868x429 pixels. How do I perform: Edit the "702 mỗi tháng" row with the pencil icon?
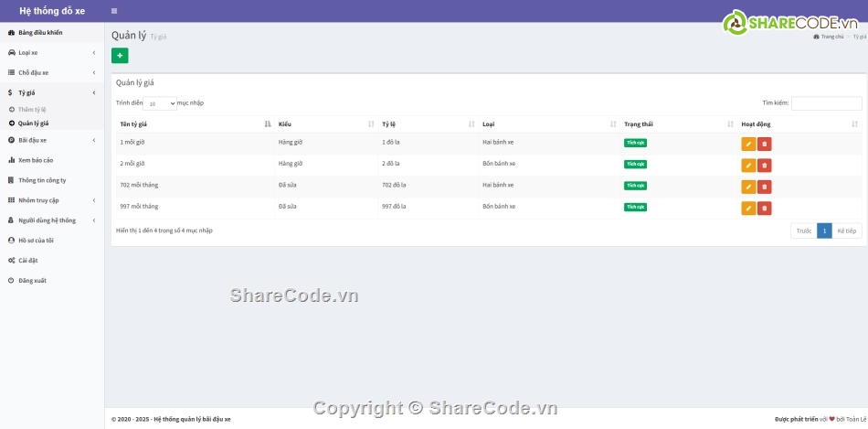pyautogui.click(x=748, y=187)
